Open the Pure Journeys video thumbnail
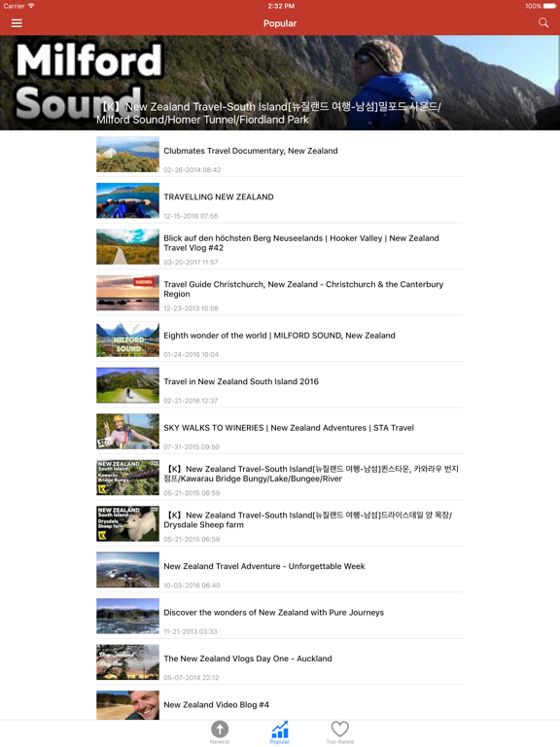Screen dimensions: 560x747 (x=127, y=617)
